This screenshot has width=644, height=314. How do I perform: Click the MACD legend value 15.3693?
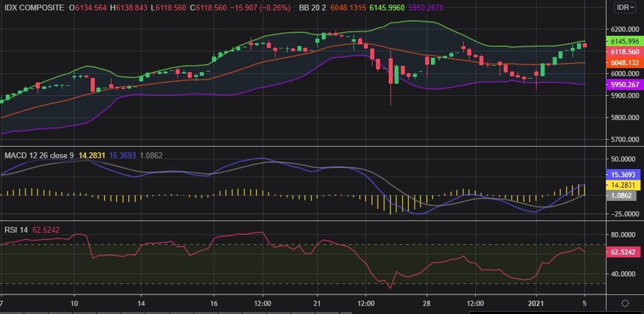coord(122,156)
